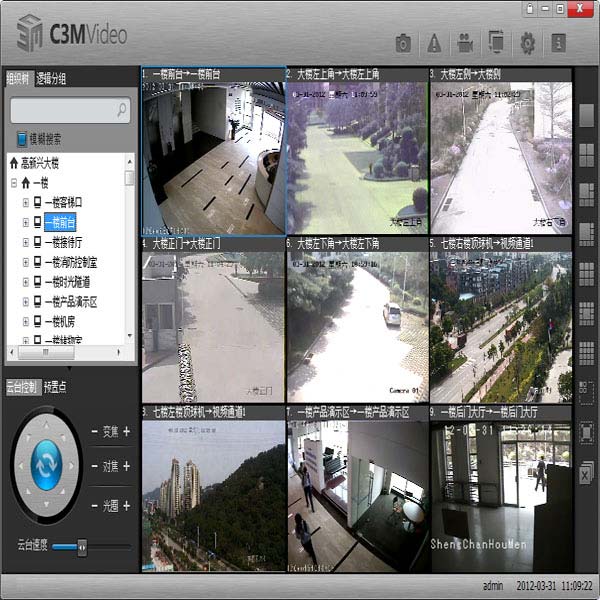Select the four-split 2x2 layout icon

[587, 154]
